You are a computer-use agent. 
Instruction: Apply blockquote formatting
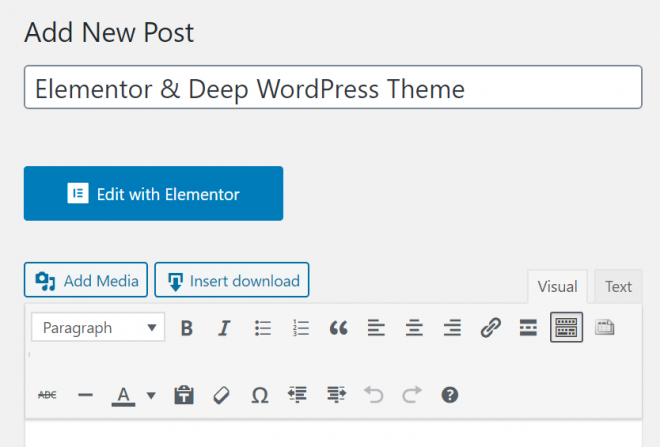338,328
